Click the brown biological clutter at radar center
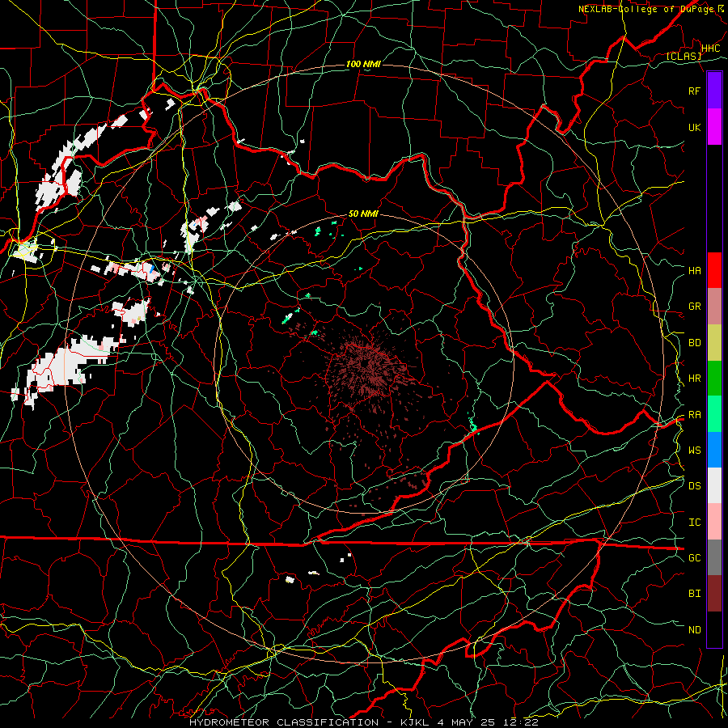Viewport: 728px width, 728px height. click(x=366, y=365)
